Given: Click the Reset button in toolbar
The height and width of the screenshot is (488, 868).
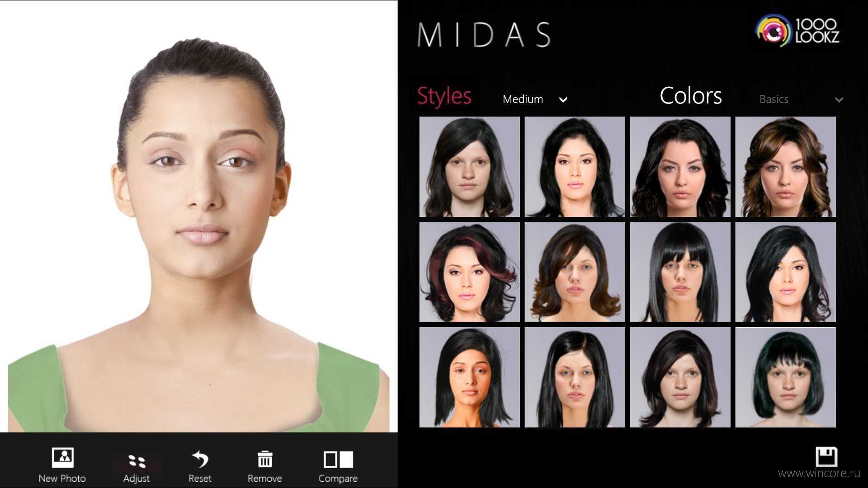Looking at the screenshot, I should 199,466.
